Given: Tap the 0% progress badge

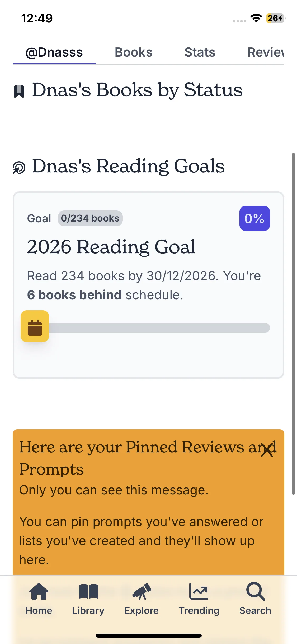Looking at the screenshot, I should (254, 218).
